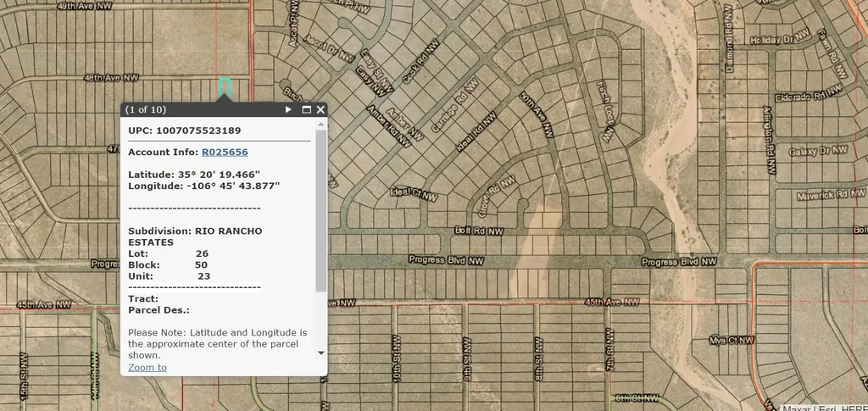Click the Mya Ct NW street label
The image size is (868, 411).
tap(732, 340)
